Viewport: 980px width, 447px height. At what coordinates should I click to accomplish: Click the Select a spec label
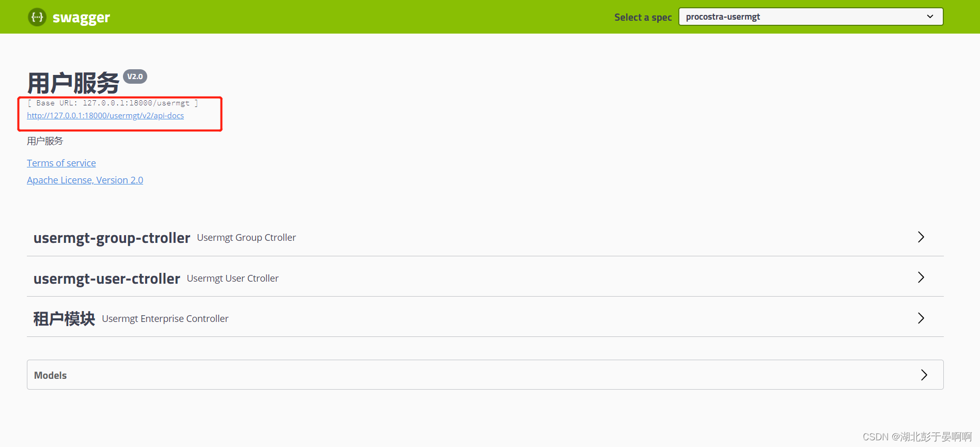coord(643,17)
